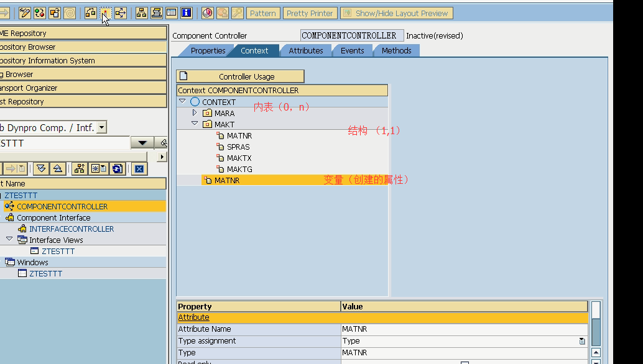Click the Pattern button
Viewport: 643px width, 364px height.
[x=263, y=13]
